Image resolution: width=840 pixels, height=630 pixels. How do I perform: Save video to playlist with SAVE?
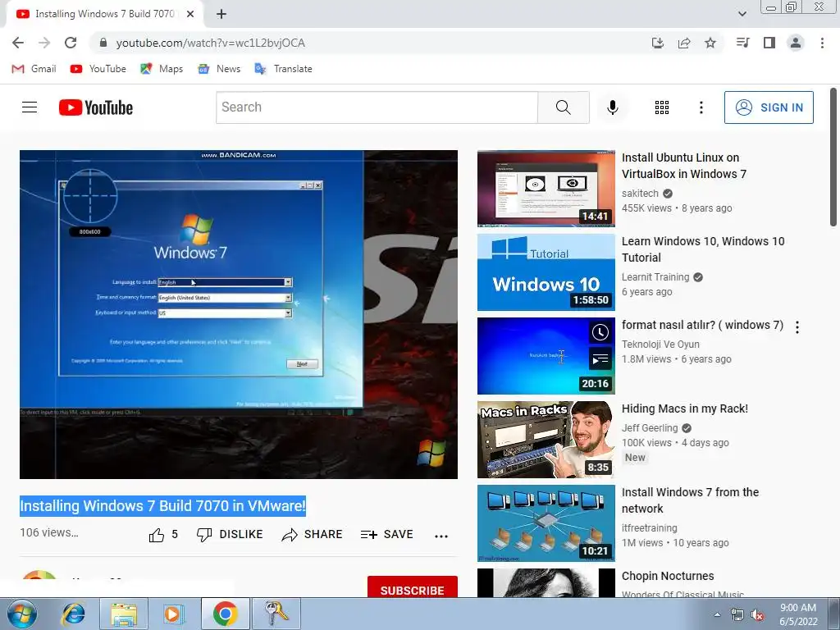coord(387,535)
